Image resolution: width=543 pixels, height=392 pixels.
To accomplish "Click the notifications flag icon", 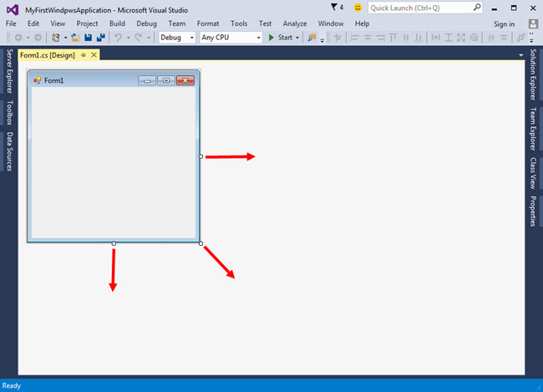I will pyautogui.click(x=334, y=7).
